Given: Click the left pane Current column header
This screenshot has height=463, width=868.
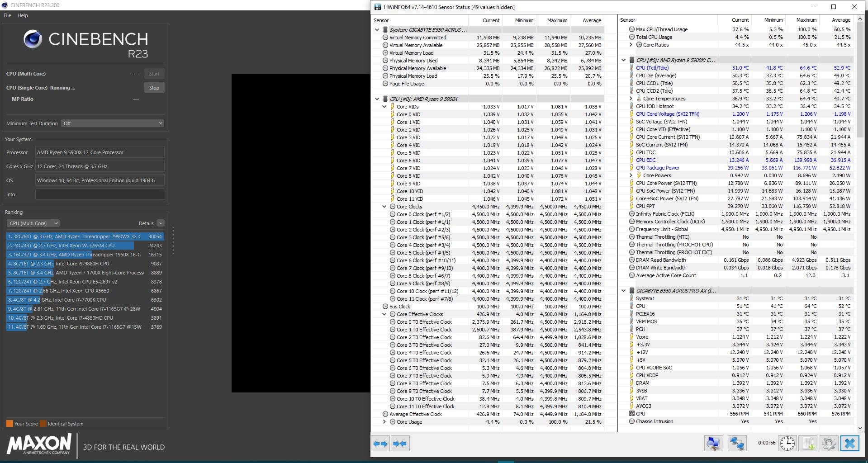Looking at the screenshot, I should click(485, 20).
